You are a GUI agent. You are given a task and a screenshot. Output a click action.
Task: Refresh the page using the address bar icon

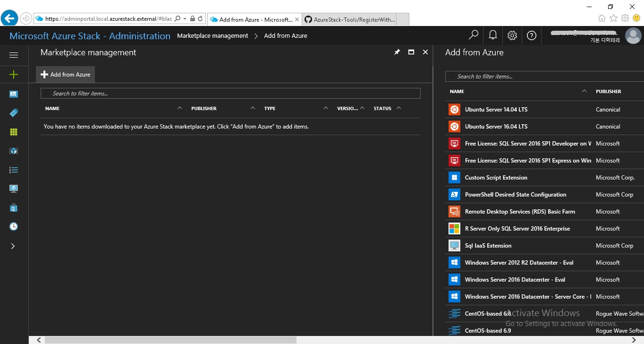pyautogui.click(x=201, y=19)
